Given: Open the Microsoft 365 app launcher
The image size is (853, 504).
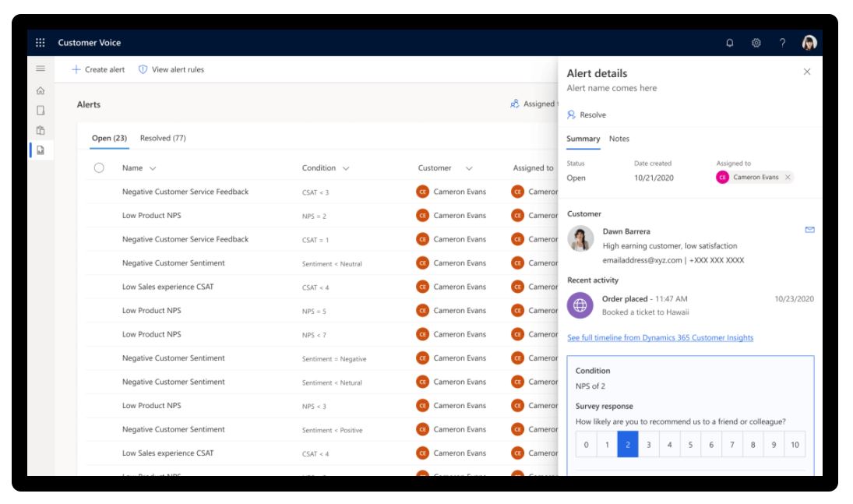Looking at the screenshot, I should [x=40, y=43].
